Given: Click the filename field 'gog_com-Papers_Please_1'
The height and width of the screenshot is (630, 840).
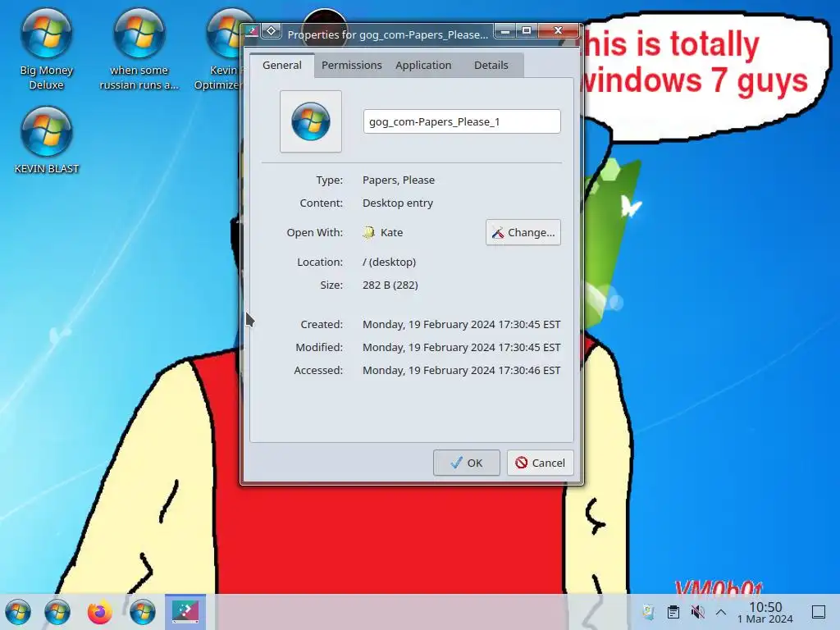Looking at the screenshot, I should (462, 121).
